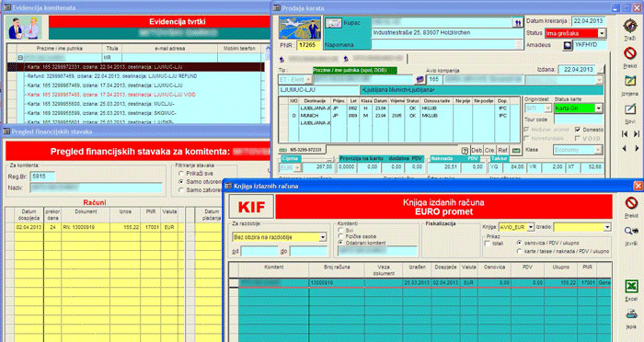Go to last record in Prodaja karata
The width and height of the screenshot is (644, 342).
coord(637,134)
